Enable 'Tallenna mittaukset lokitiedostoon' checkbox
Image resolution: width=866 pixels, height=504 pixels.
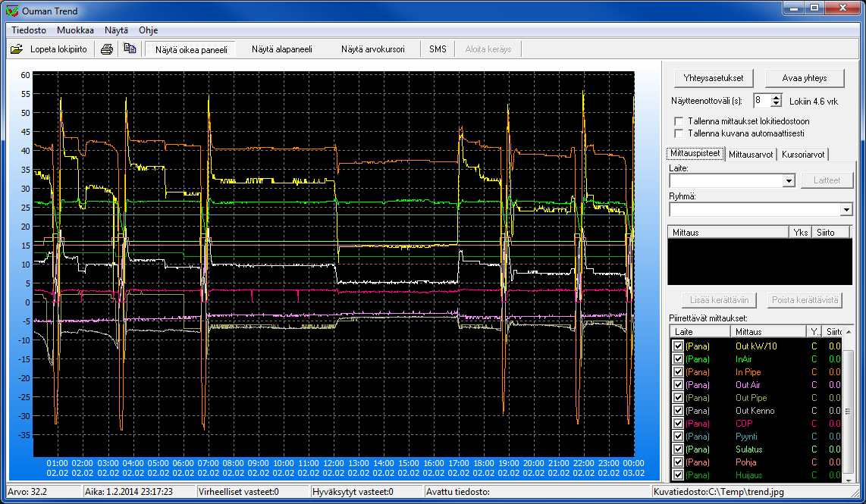pos(679,121)
